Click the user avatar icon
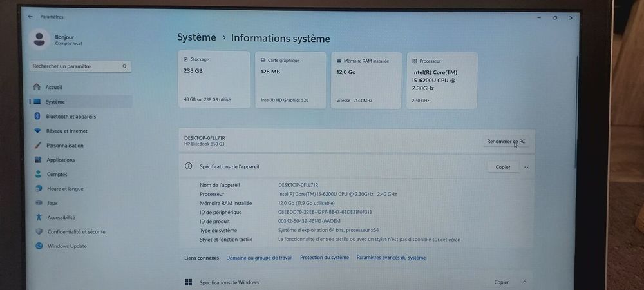 (x=39, y=39)
